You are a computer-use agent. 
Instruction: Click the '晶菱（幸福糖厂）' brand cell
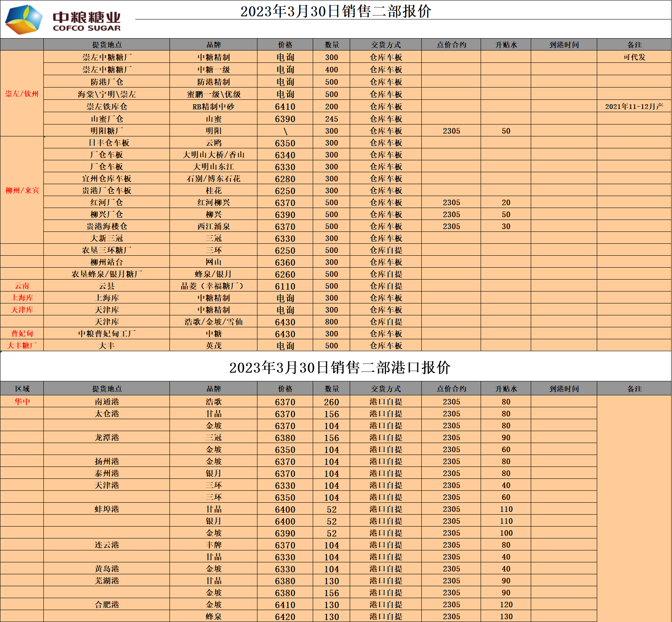(213, 286)
